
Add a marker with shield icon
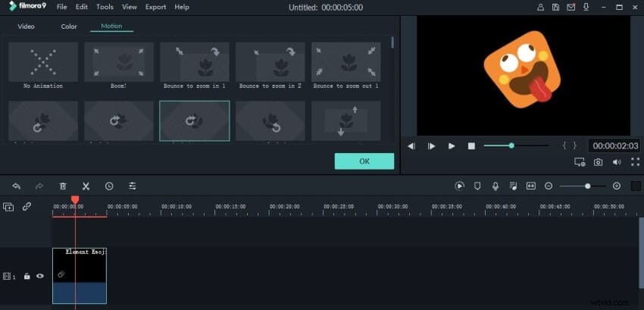point(477,186)
